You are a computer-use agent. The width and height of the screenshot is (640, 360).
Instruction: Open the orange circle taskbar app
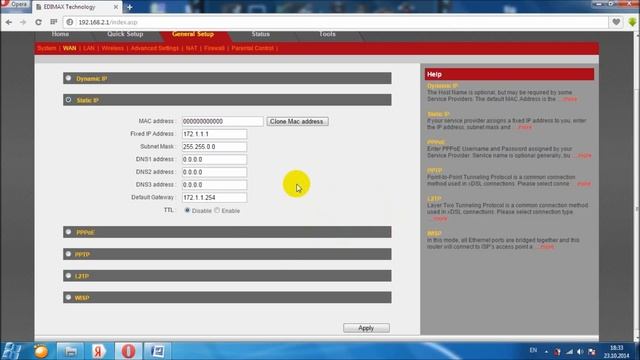coord(41,351)
